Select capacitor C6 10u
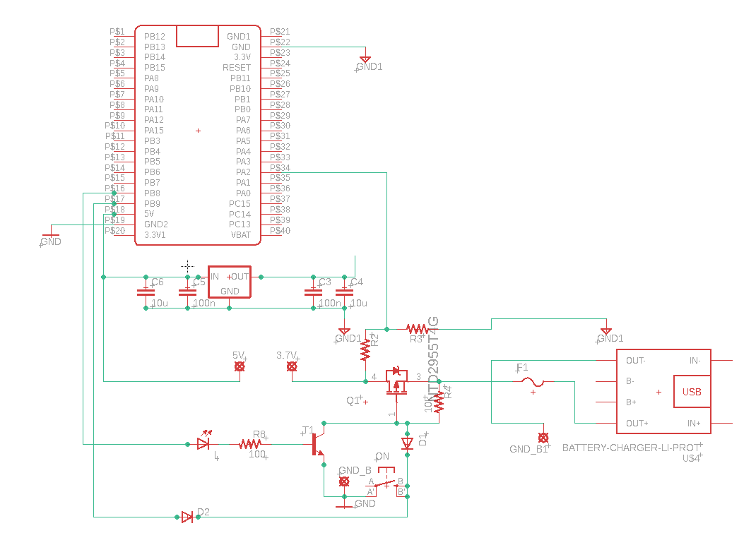The height and width of the screenshot is (533, 756). tap(146, 292)
